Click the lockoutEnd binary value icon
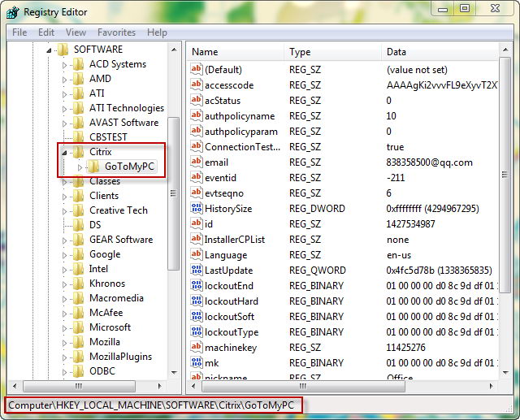The image size is (520, 420). (x=197, y=285)
